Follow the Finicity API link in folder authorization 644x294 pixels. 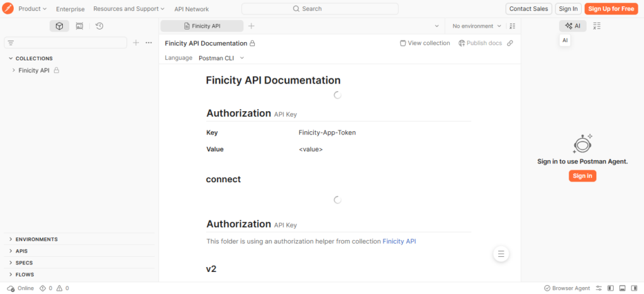point(399,241)
